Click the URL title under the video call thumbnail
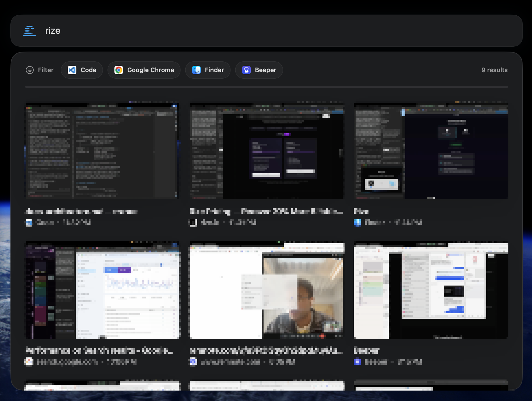Image resolution: width=532 pixels, height=401 pixels. (266, 350)
